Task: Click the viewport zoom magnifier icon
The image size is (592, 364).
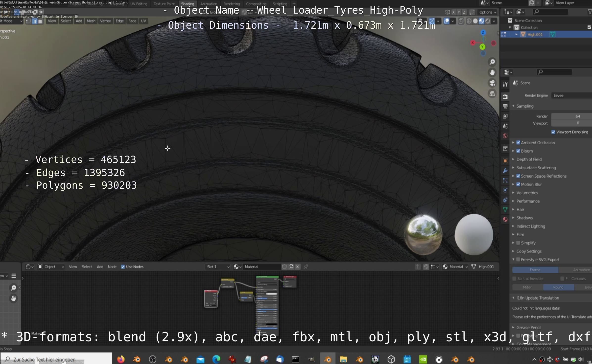Action: click(492, 62)
